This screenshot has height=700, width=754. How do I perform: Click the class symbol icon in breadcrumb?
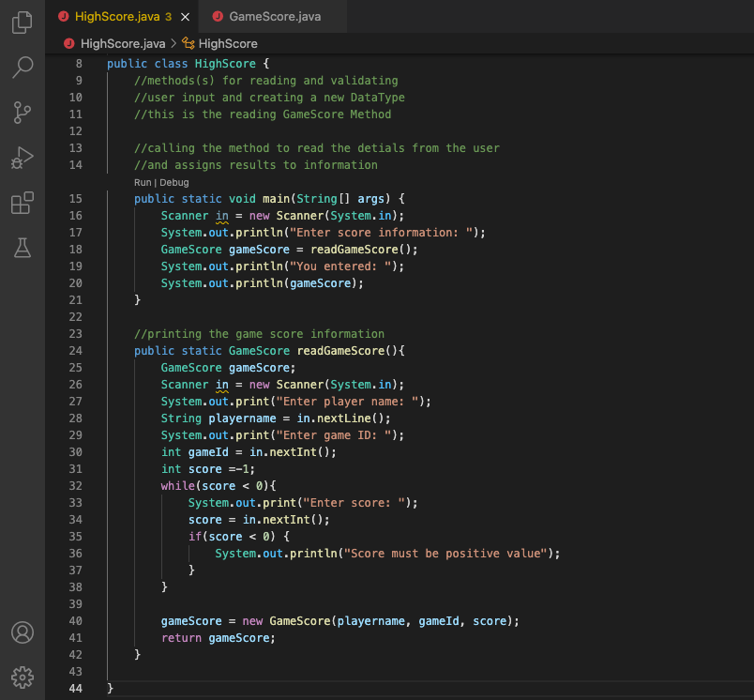tap(188, 44)
